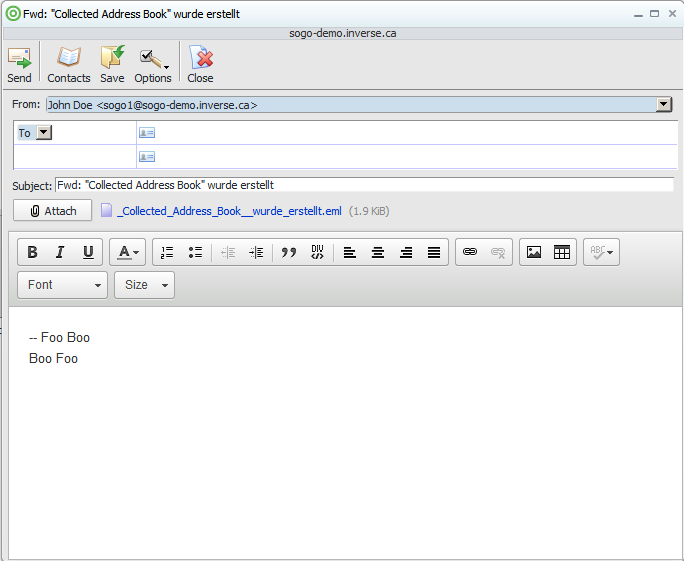Toggle italic text formatting
The height and width of the screenshot is (561, 684).
(60, 253)
